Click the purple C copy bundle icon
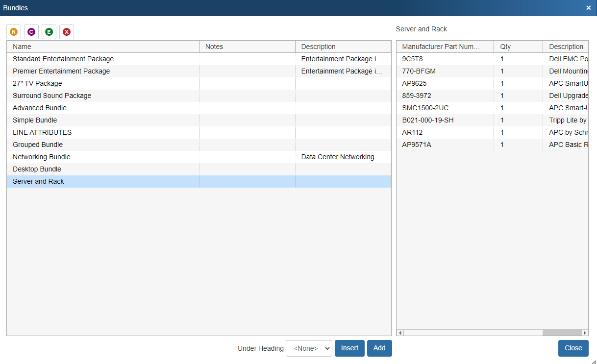 tap(31, 32)
